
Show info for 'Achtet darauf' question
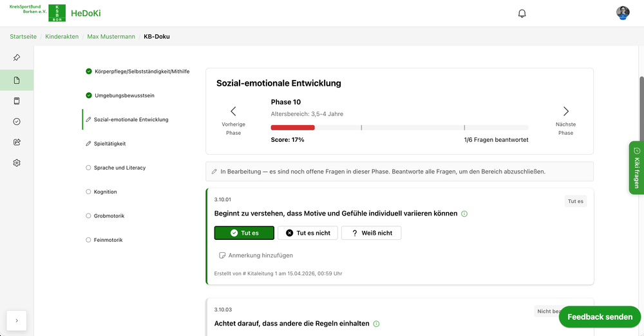[x=376, y=324]
